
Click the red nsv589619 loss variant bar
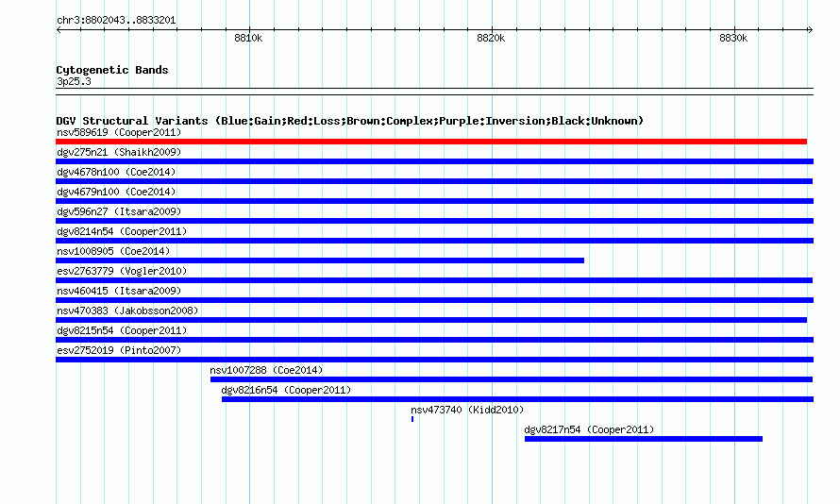(x=431, y=142)
